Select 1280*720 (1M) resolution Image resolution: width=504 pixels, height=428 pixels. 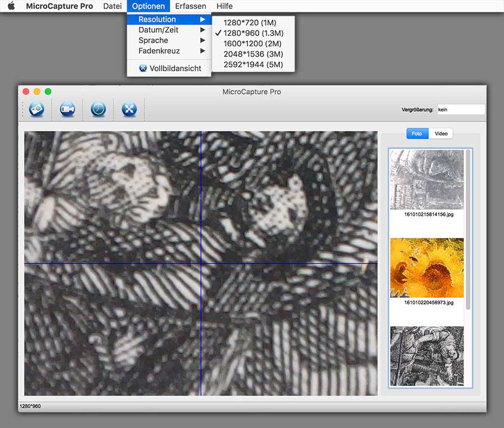click(x=249, y=22)
